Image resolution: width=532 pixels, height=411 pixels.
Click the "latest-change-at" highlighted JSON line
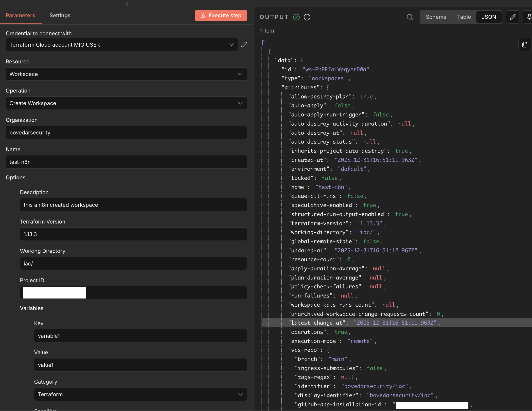(397, 323)
